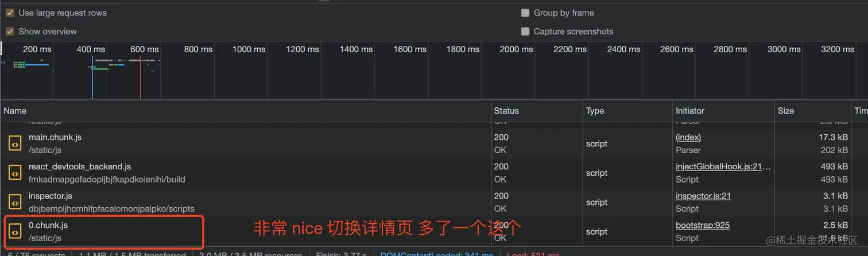Open the injectGlobalHook.js:21 initiator link

click(x=723, y=166)
